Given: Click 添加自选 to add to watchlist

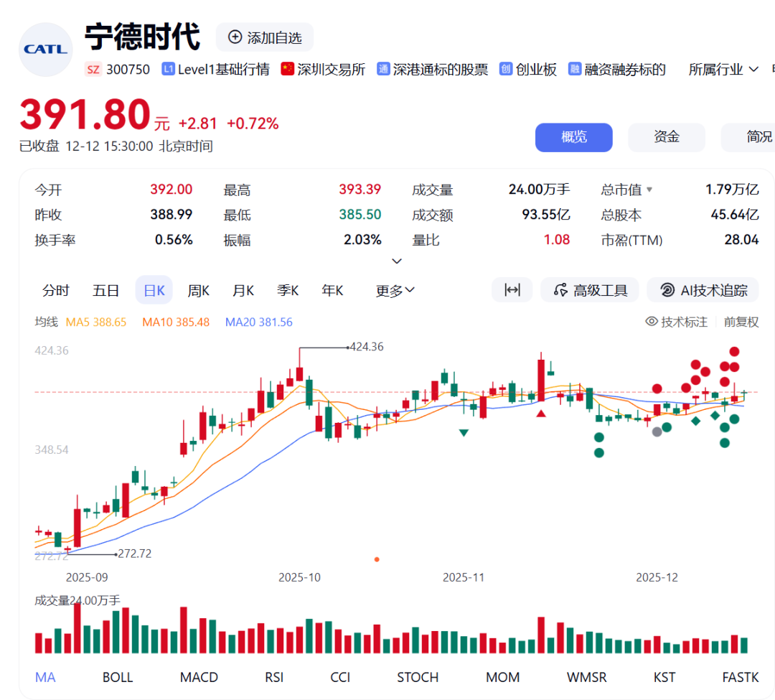Looking at the screenshot, I should pos(265,37).
